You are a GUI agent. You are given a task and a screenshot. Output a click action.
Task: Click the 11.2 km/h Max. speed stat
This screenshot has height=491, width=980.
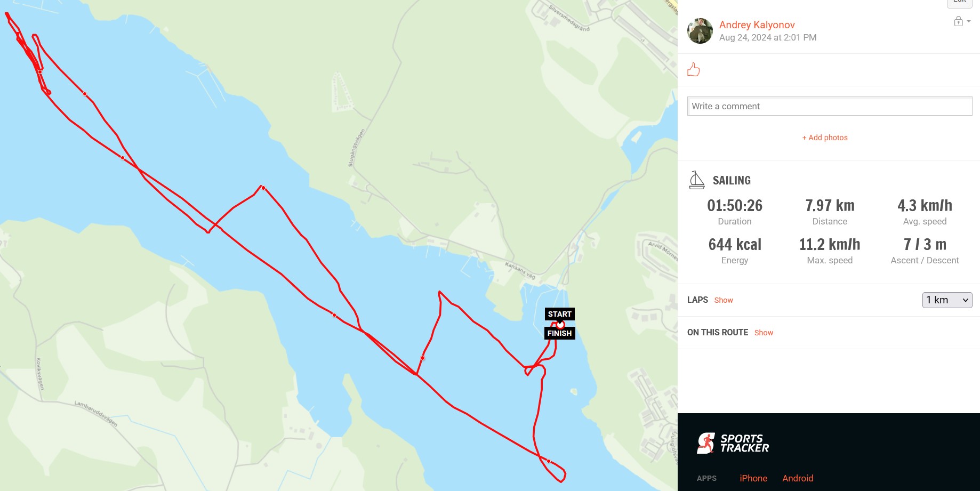830,244
